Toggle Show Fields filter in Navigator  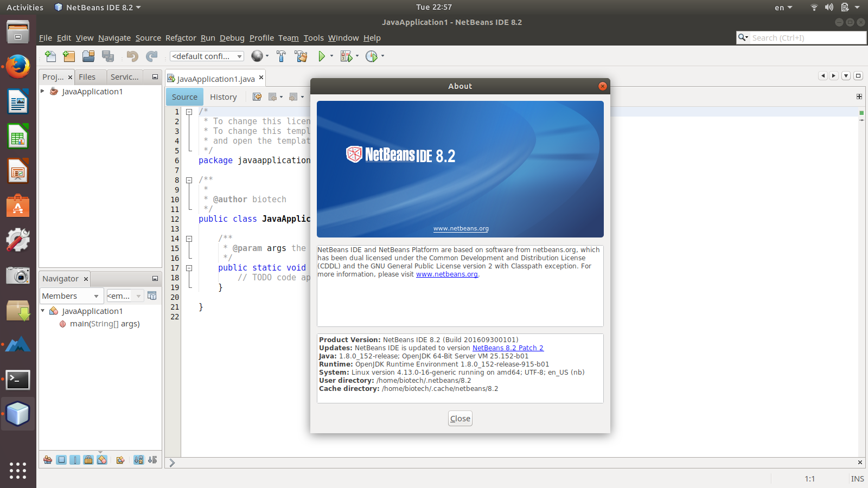[x=61, y=460]
